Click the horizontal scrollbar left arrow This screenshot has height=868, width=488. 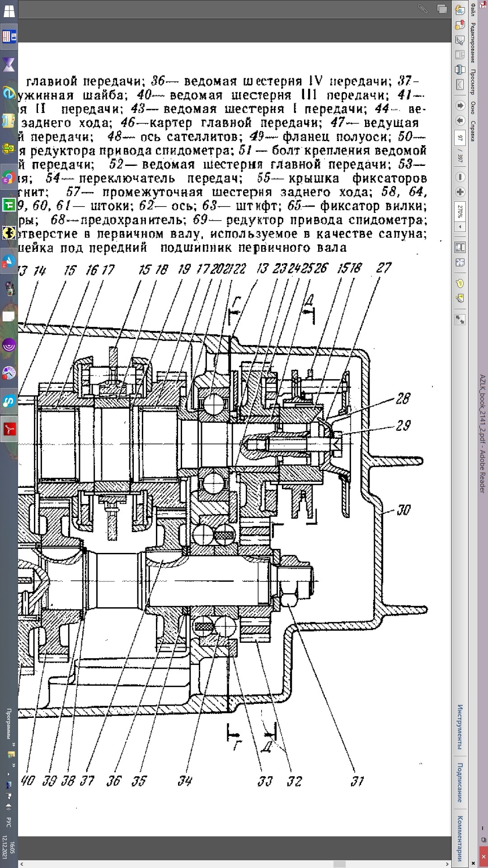tap(22, 864)
